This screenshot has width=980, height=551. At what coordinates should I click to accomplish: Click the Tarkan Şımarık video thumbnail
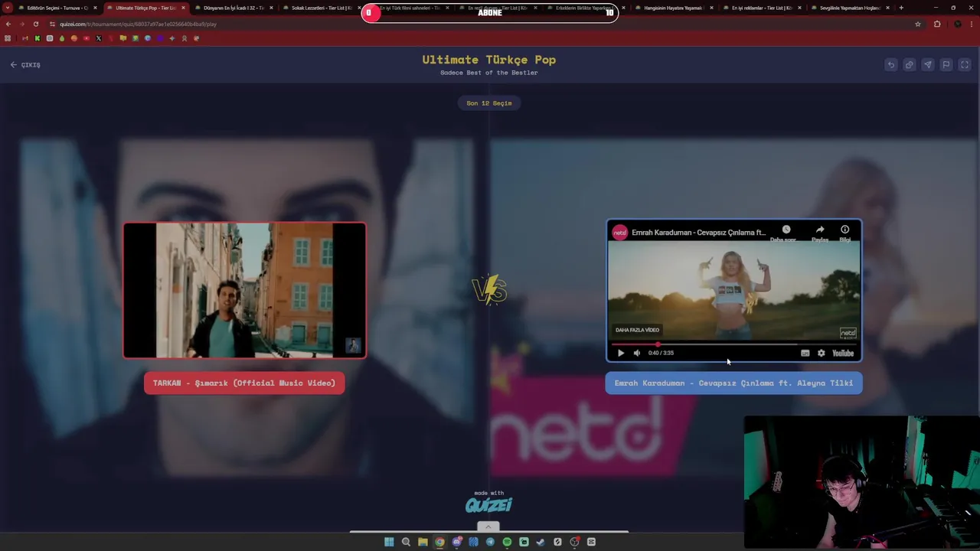point(244,290)
